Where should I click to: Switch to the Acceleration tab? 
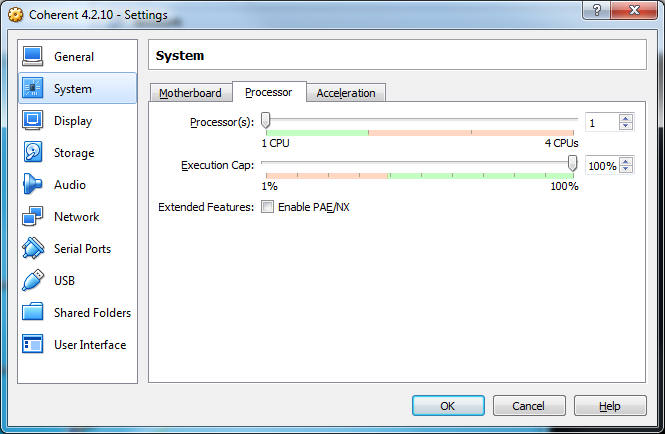(x=346, y=93)
